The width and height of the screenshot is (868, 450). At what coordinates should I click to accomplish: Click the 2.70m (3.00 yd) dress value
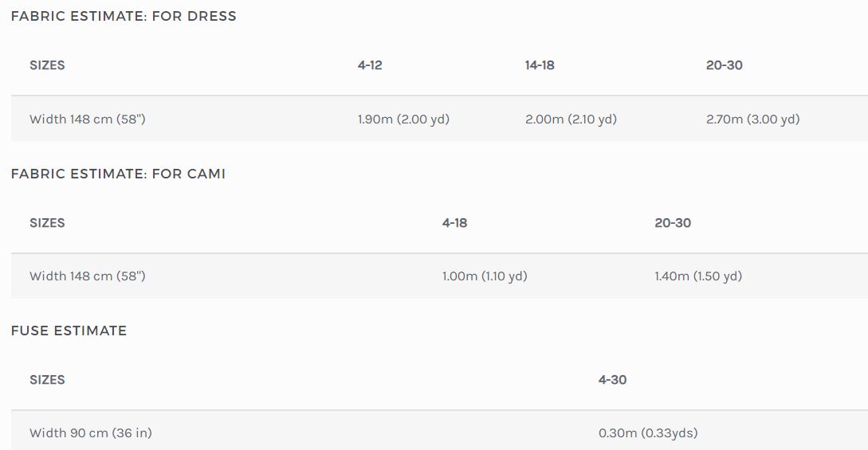coord(753,119)
